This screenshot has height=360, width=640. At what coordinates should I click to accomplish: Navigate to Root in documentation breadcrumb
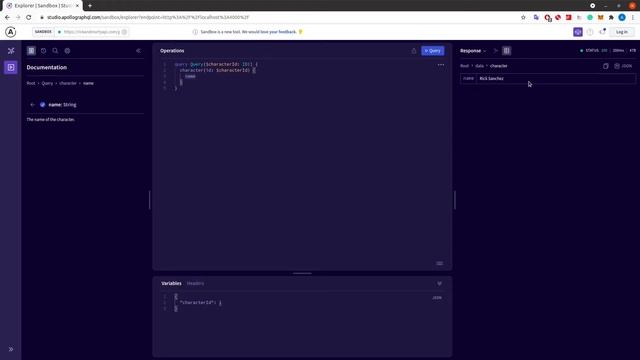tap(31, 83)
